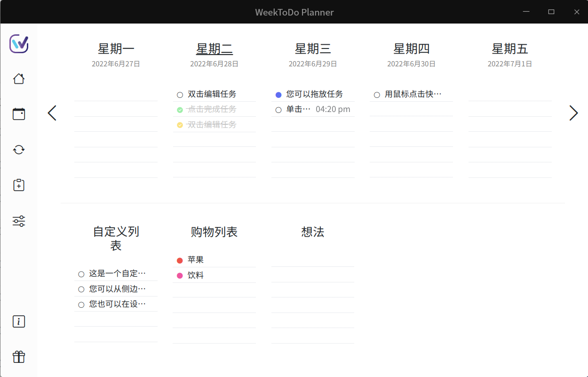Click the add custom list clipboard icon
Screen dimensions: 588x377
tap(19, 185)
